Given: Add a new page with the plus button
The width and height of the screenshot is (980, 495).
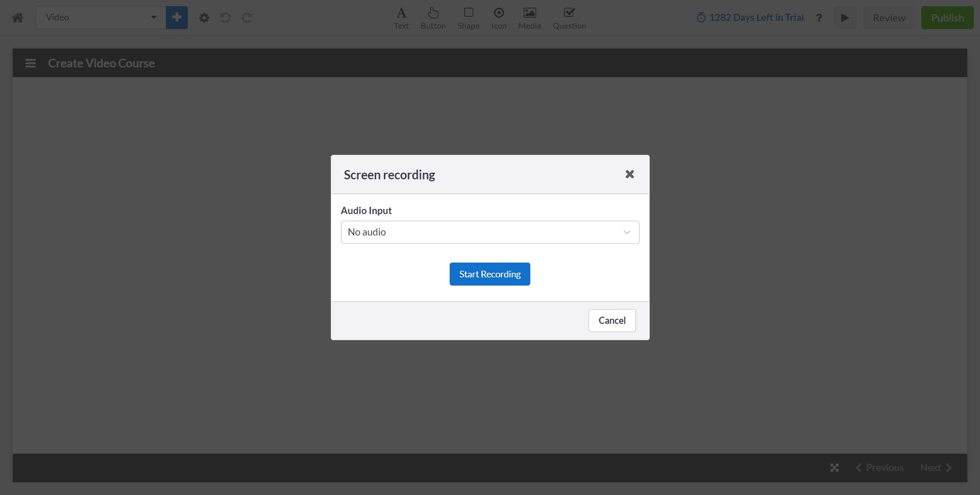Looking at the screenshot, I should pyautogui.click(x=177, y=17).
